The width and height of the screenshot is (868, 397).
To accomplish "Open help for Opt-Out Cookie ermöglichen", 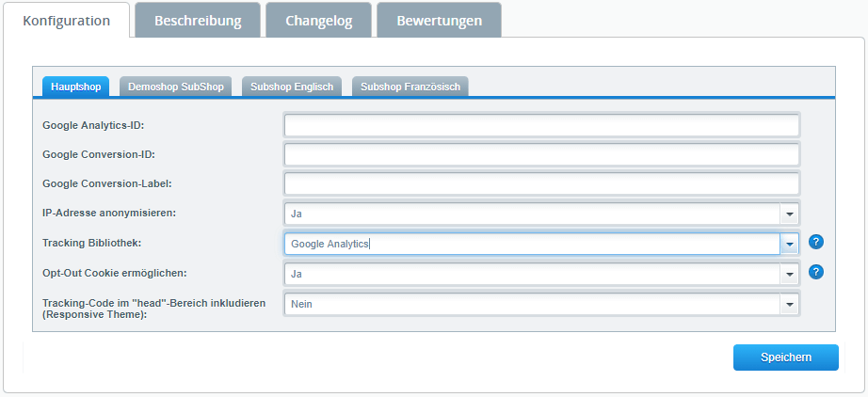I will 816,272.
